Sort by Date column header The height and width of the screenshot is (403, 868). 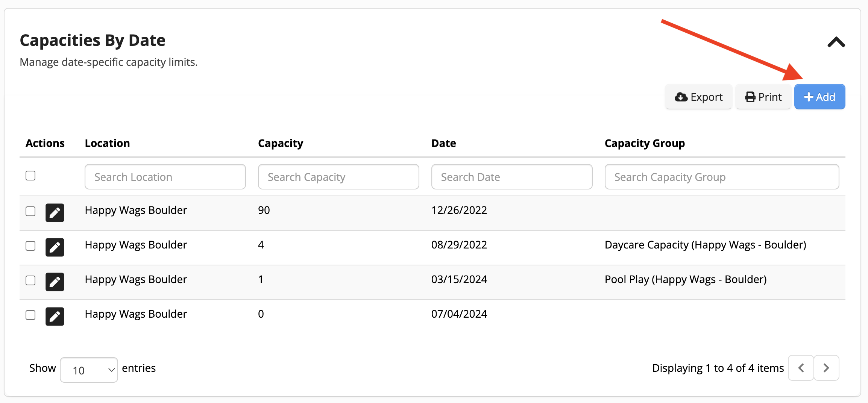[x=443, y=143]
